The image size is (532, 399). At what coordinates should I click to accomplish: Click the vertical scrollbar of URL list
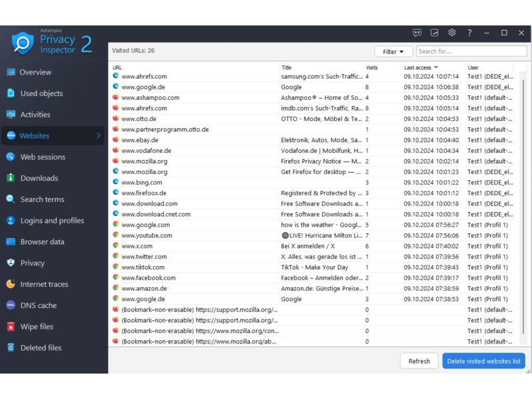coord(523,207)
